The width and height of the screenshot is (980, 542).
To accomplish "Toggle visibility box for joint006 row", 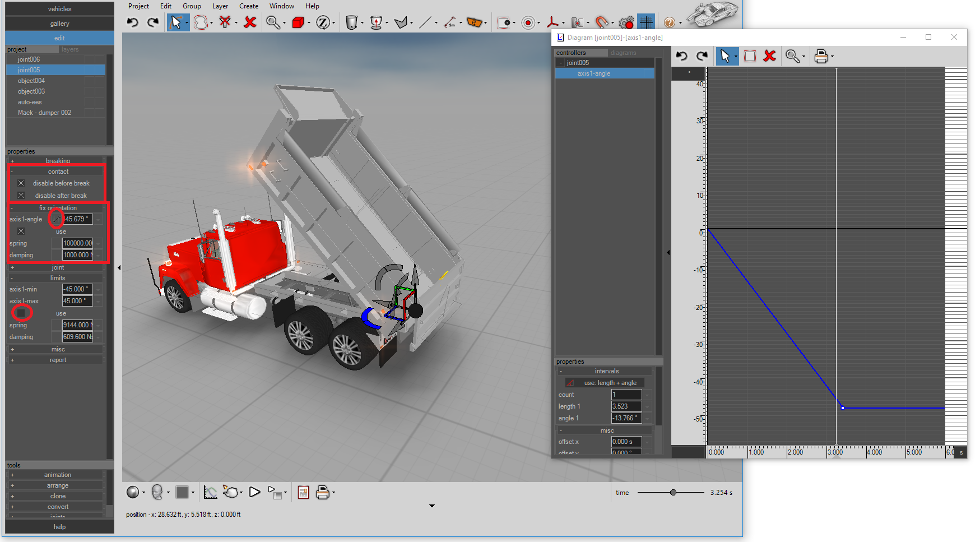I will [x=90, y=59].
